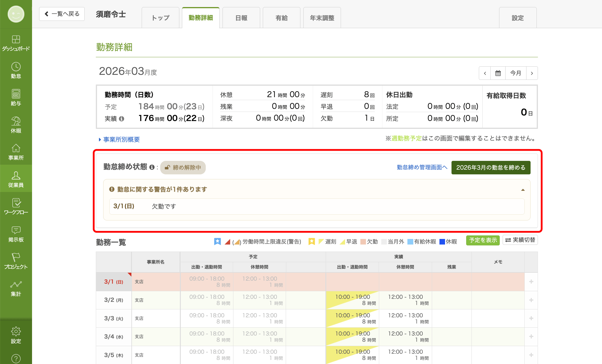The image size is (602, 364).
Task: Click the 有給休暇 light blue legend swatch
Action: (x=410, y=242)
